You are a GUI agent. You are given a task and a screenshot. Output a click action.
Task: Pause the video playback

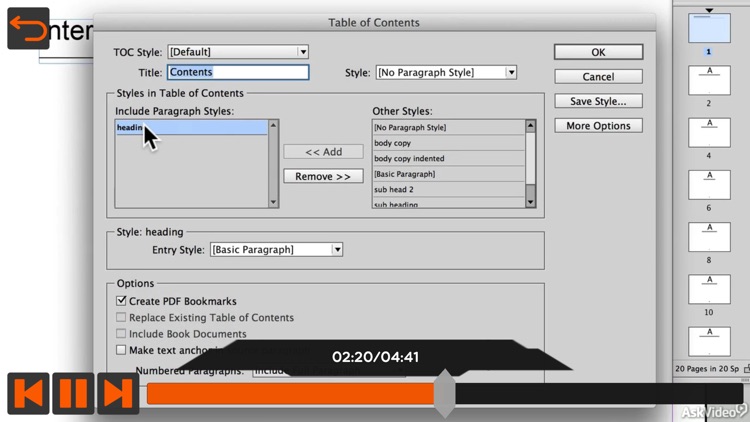tap(73, 393)
